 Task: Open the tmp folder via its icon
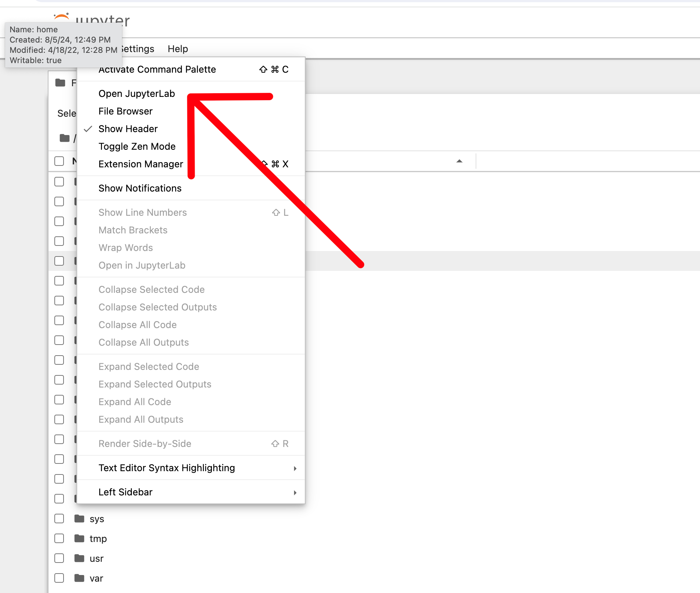(79, 538)
